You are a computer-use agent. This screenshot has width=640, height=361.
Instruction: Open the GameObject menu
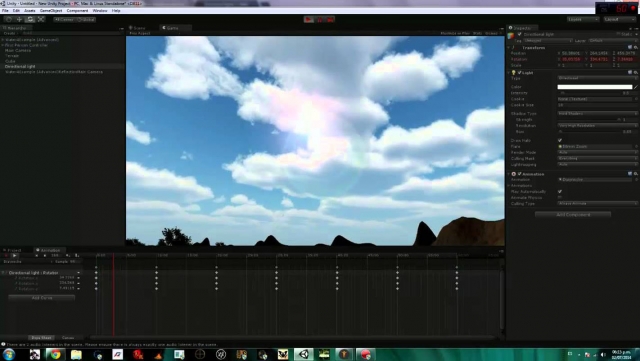pos(51,11)
